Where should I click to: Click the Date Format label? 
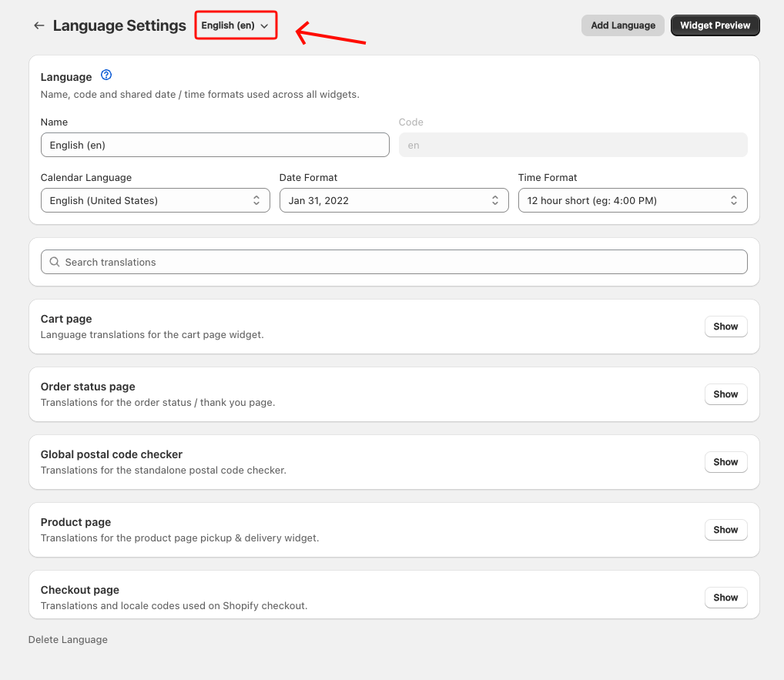pyautogui.click(x=308, y=177)
